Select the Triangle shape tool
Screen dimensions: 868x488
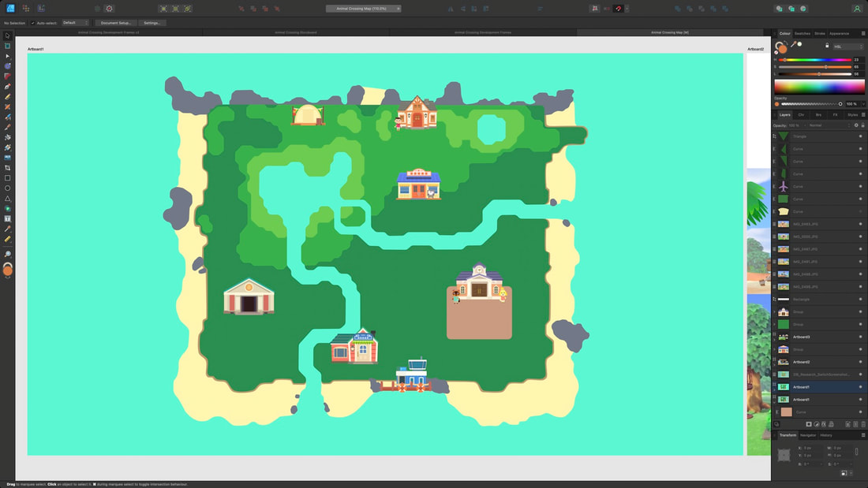7,198
